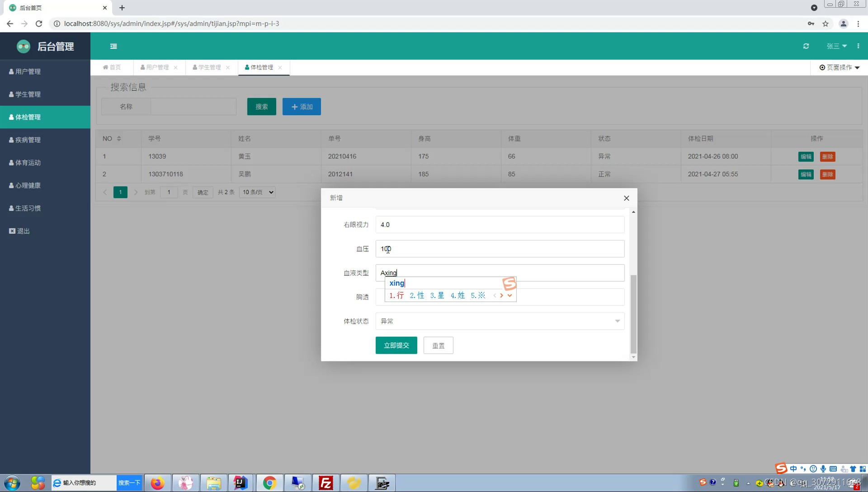Click 退出 to log out

[45, 231]
